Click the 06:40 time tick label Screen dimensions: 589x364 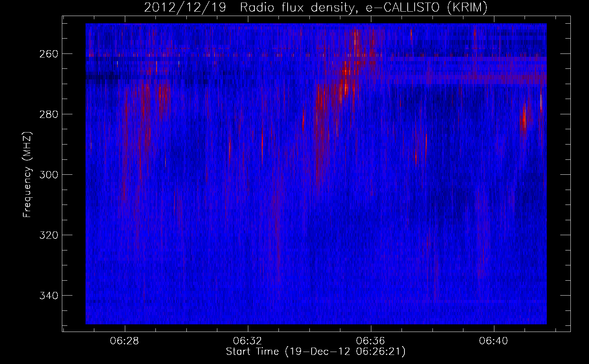coord(494,341)
